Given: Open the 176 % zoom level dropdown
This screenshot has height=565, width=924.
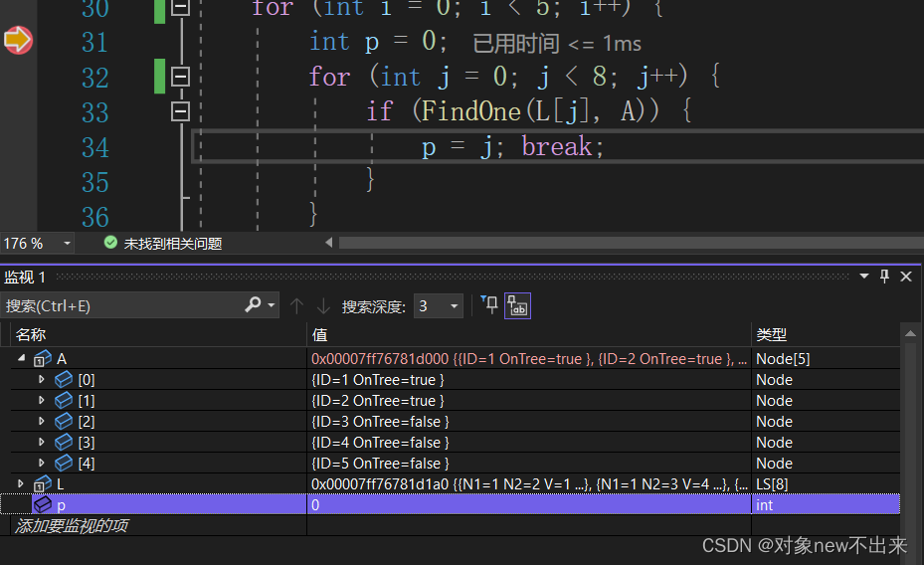Looking at the screenshot, I should pyautogui.click(x=67, y=244).
